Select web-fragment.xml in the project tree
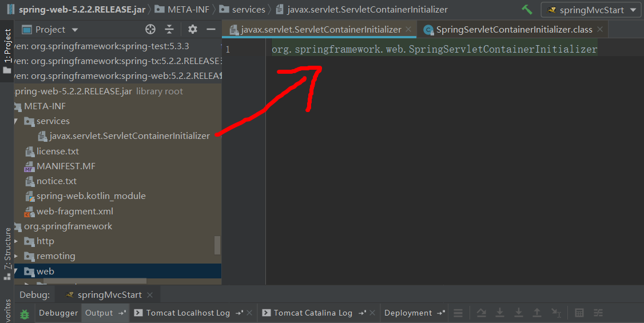Image resolution: width=644 pixels, height=323 pixels. tap(75, 211)
